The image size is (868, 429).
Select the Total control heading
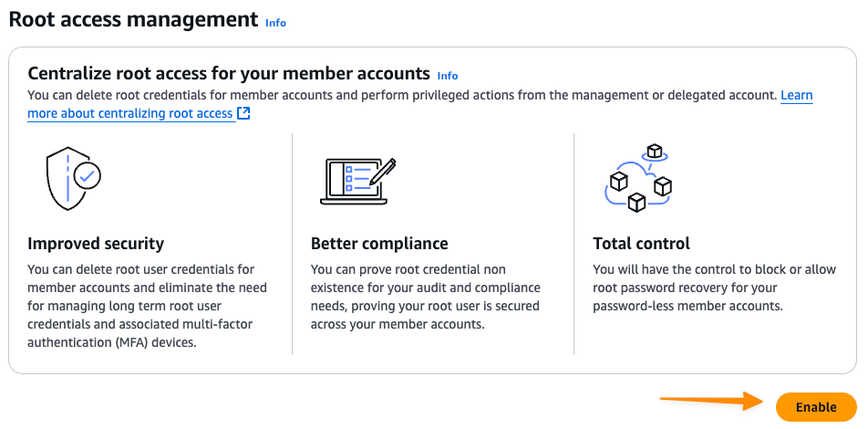point(641,244)
